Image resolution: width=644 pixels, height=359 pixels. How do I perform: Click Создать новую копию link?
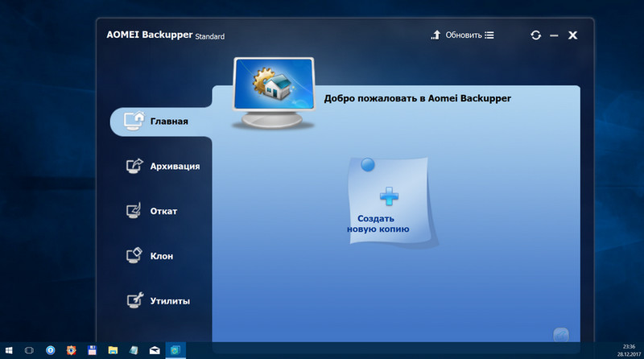tap(378, 224)
